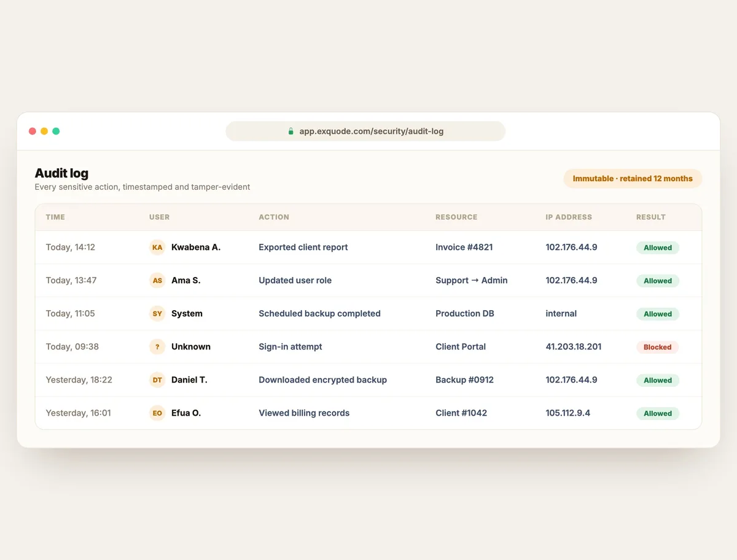Click the Allowed badge for Exported client report

pyautogui.click(x=658, y=248)
